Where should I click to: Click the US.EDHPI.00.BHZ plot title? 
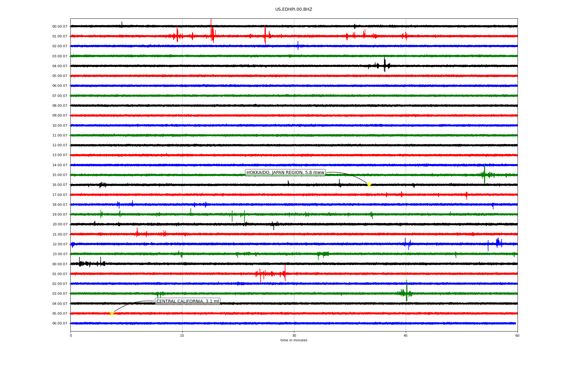[294, 10]
